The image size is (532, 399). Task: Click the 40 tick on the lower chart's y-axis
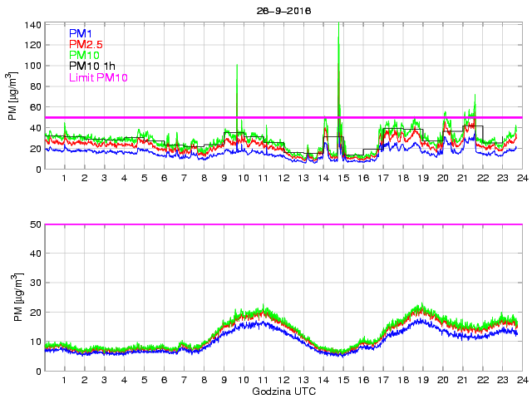coord(35,254)
